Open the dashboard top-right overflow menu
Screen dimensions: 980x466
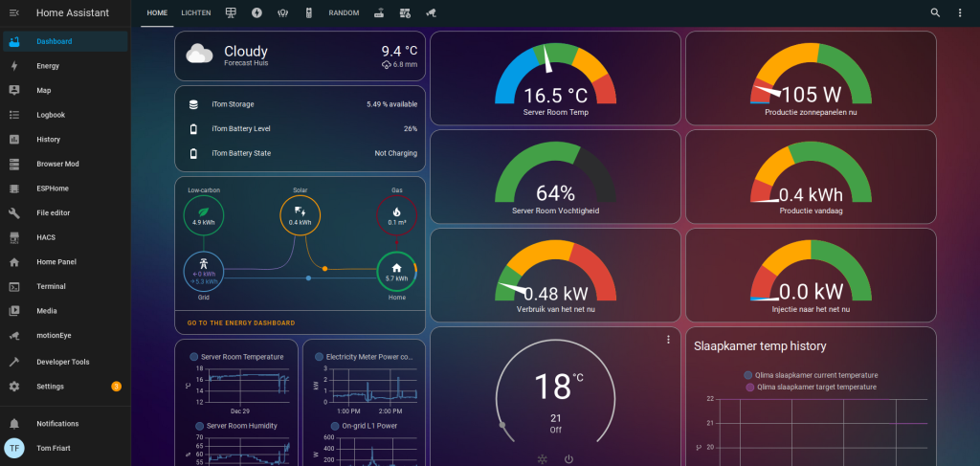tap(960, 13)
